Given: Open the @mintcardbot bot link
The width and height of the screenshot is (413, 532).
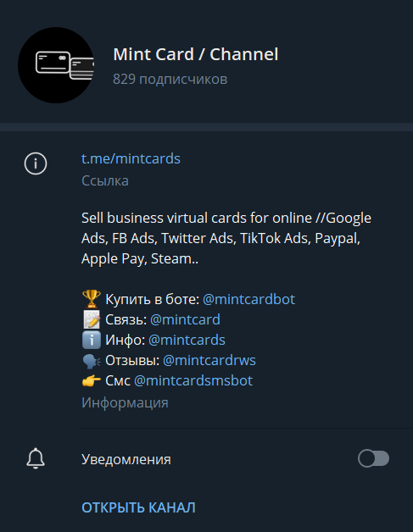Looking at the screenshot, I should tap(248, 299).
